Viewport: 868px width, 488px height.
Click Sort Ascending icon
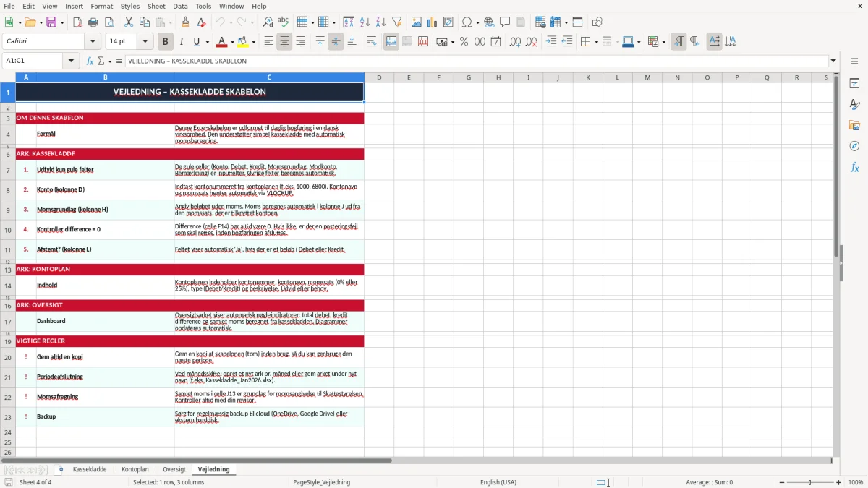pyautogui.click(x=365, y=22)
